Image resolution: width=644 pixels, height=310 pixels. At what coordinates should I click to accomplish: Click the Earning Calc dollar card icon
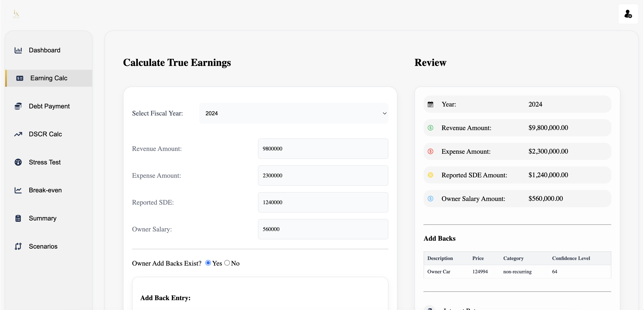(20, 78)
